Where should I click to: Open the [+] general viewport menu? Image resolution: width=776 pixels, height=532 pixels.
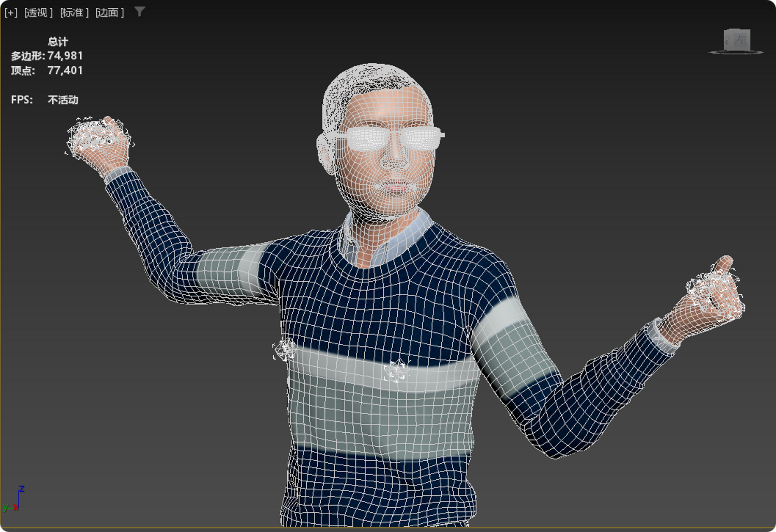click(x=11, y=12)
